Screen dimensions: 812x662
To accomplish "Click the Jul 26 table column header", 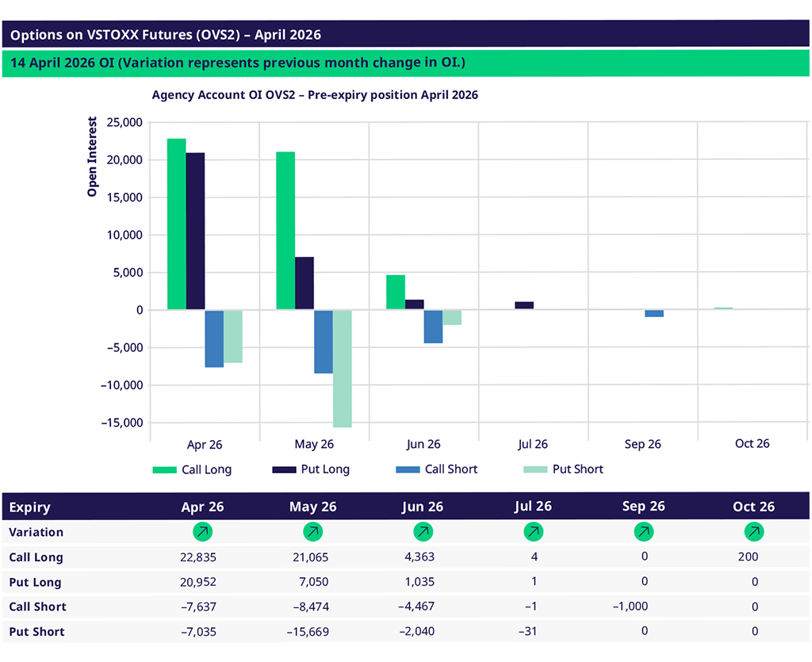I will (533, 506).
